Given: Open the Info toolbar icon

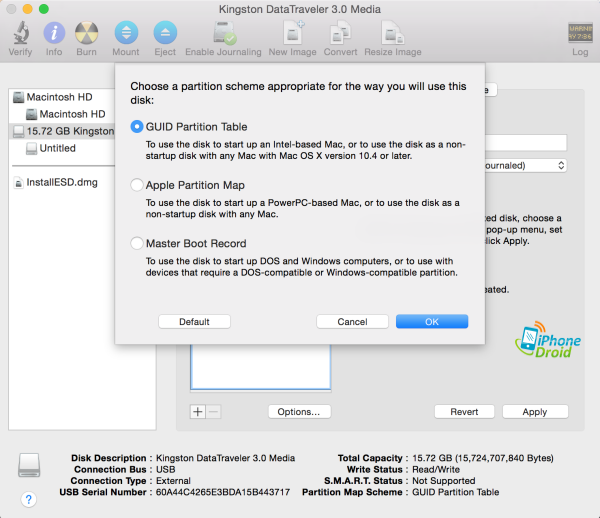Looking at the screenshot, I should (x=54, y=33).
